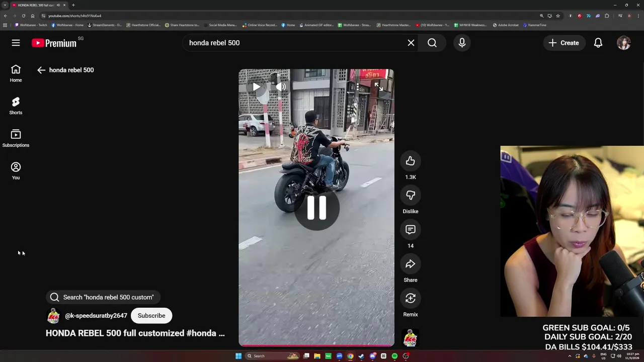644x362 pixels.
Task: Click the Windows taskbar Search box
Action: point(272,356)
